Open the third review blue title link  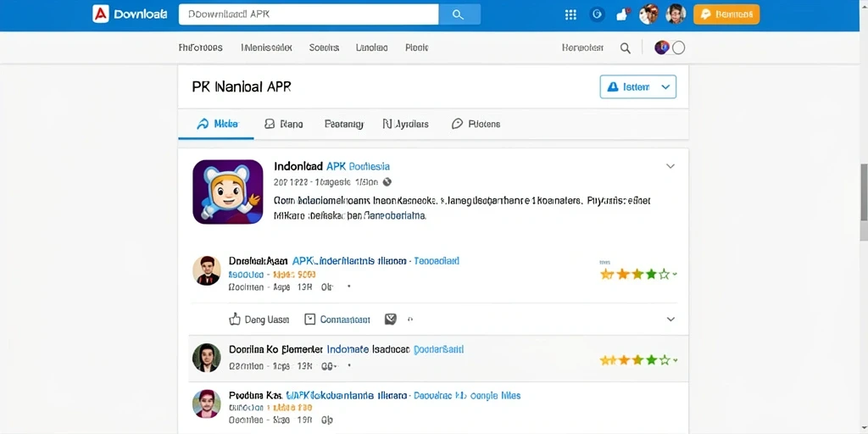click(403, 395)
